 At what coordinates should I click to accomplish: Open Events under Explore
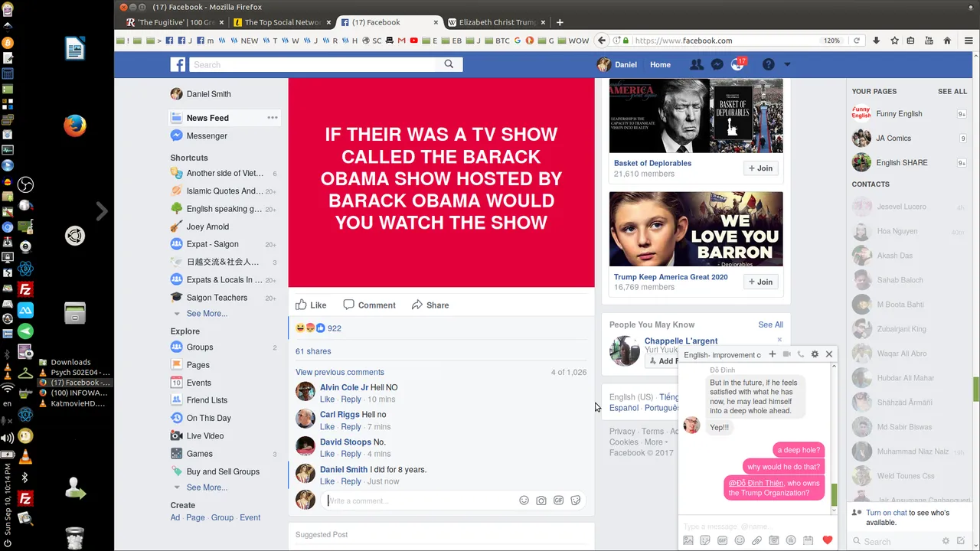point(198,383)
